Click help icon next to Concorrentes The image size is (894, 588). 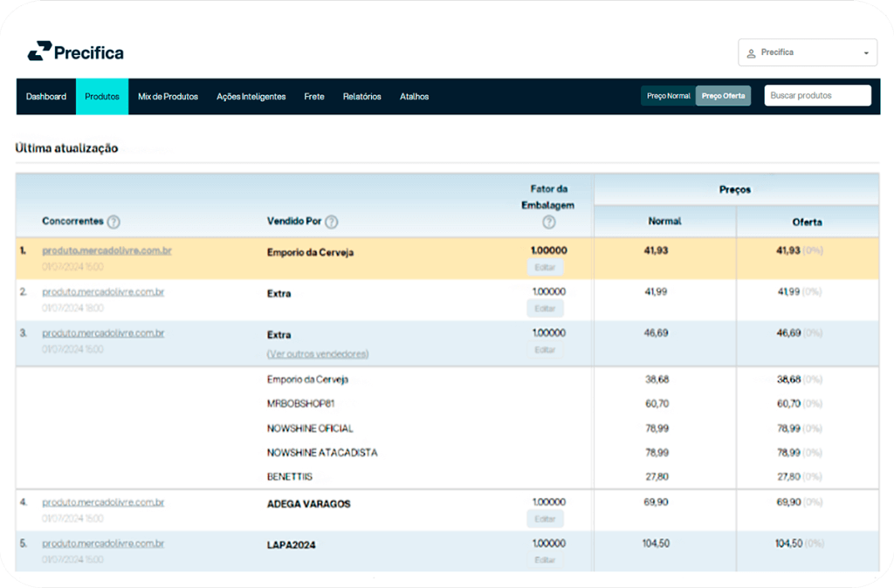(x=113, y=222)
